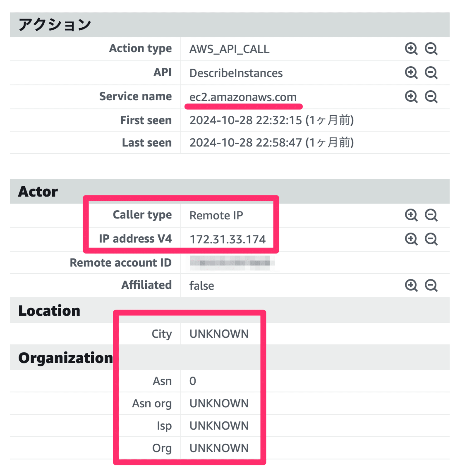Viewport: 460px width, 476px height.
Task: Select Last seen timestamp 22:58:47
Action: click(271, 143)
